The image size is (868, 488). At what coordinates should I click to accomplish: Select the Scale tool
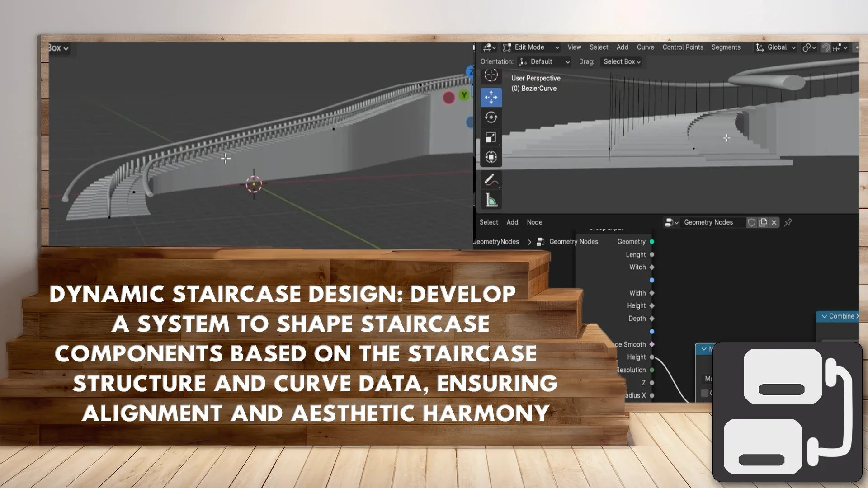[491, 137]
